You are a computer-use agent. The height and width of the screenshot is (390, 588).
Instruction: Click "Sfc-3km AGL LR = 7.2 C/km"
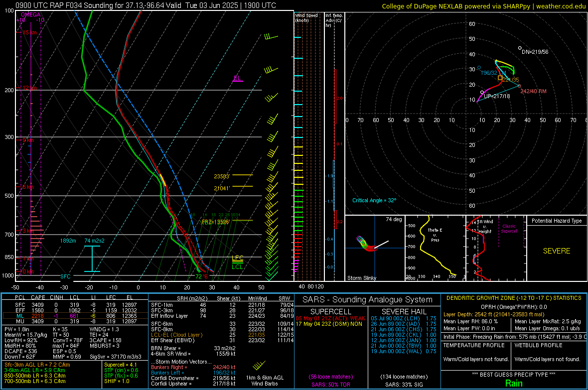click(x=37, y=365)
